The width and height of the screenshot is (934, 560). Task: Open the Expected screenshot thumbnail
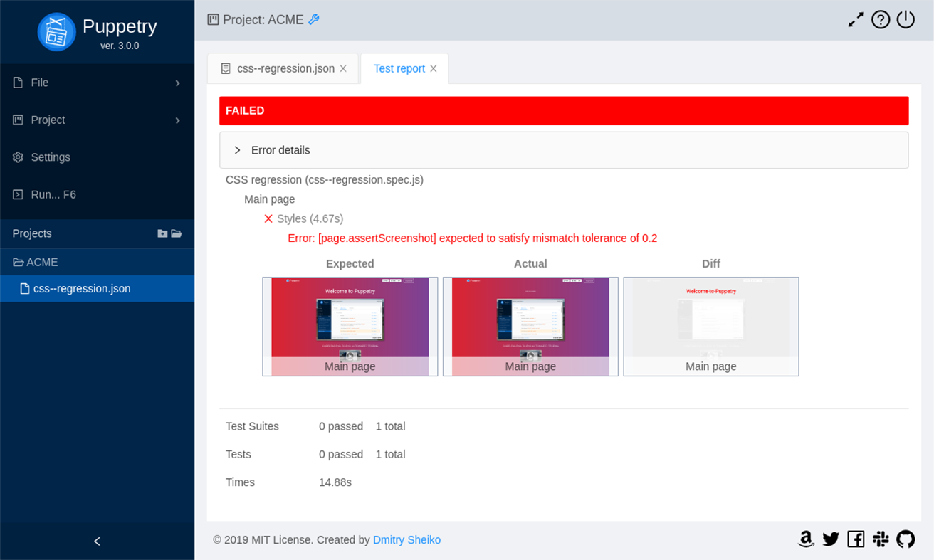pos(350,327)
